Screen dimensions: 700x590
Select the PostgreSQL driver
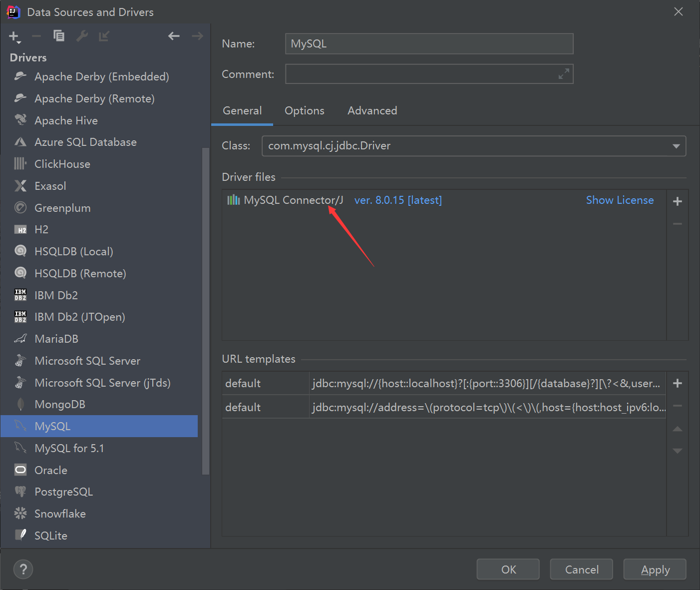tap(99, 492)
